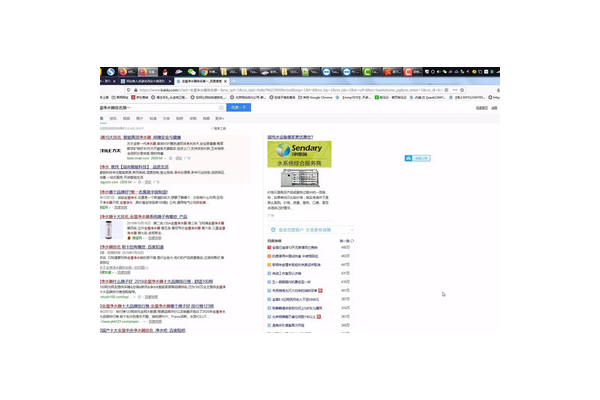Switch to 视频 search tab
This screenshot has height=400, width=600.
[126, 119]
